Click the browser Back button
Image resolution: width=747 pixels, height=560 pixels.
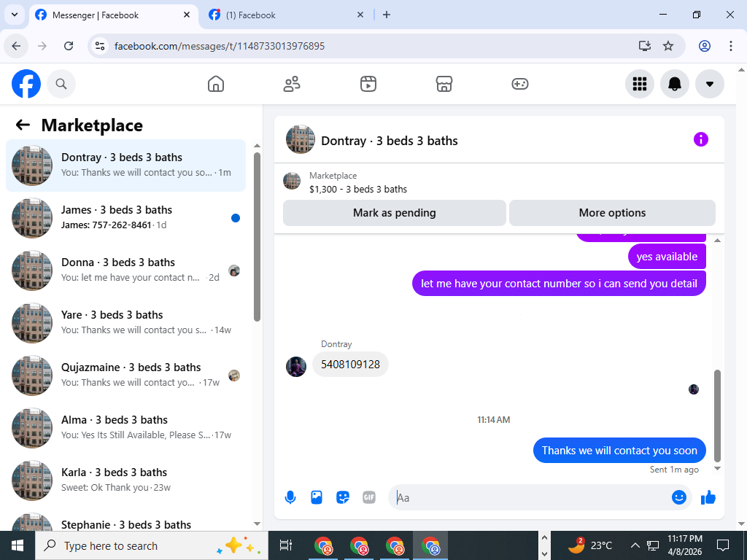pyautogui.click(x=16, y=46)
